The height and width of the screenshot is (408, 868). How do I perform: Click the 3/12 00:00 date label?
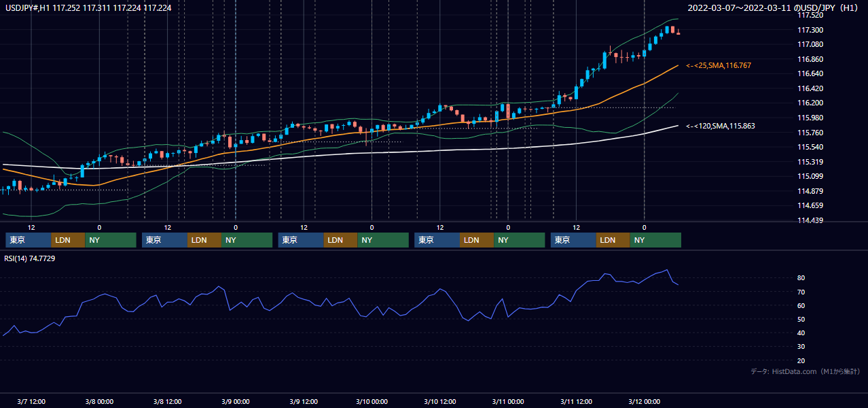(x=644, y=402)
